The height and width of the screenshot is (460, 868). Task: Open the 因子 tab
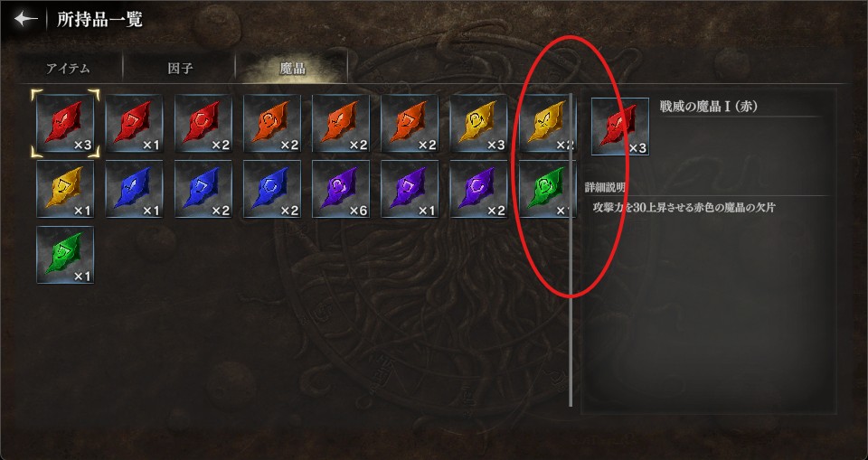(x=180, y=69)
